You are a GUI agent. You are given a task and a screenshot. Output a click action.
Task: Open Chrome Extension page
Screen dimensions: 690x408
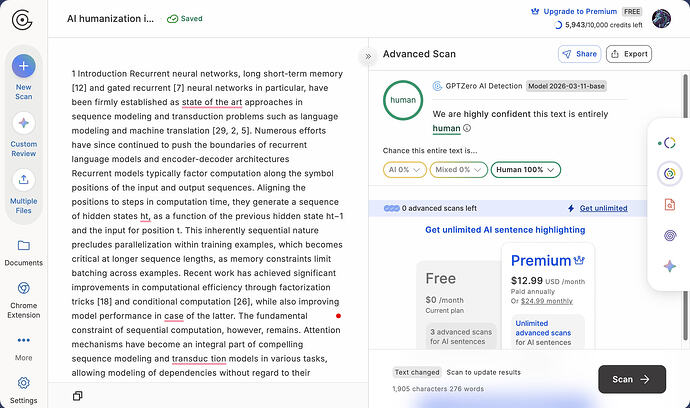tap(24, 300)
